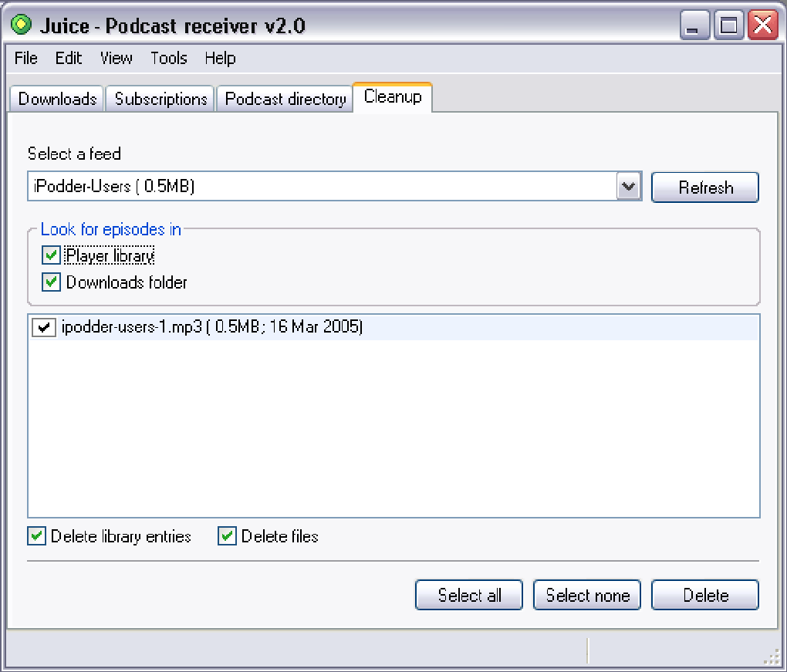Open the Tools menu
The image size is (787, 672).
point(169,59)
